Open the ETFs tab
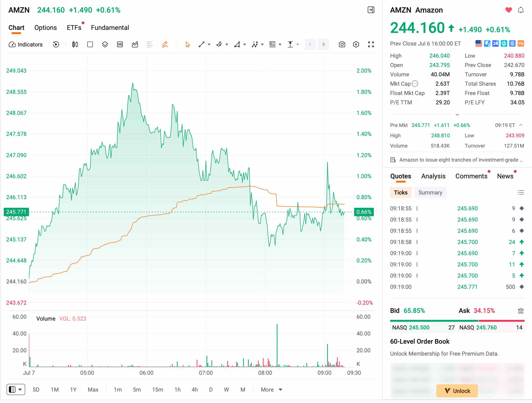Image resolution: width=532 pixels, height=403 pixels. (x=74, y=28)
